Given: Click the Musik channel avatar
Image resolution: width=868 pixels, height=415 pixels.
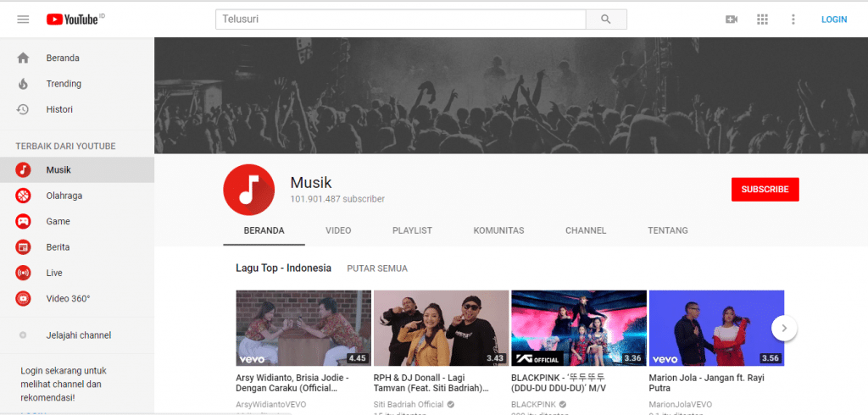Looking at the screenshot, I should tap(249, 190).
